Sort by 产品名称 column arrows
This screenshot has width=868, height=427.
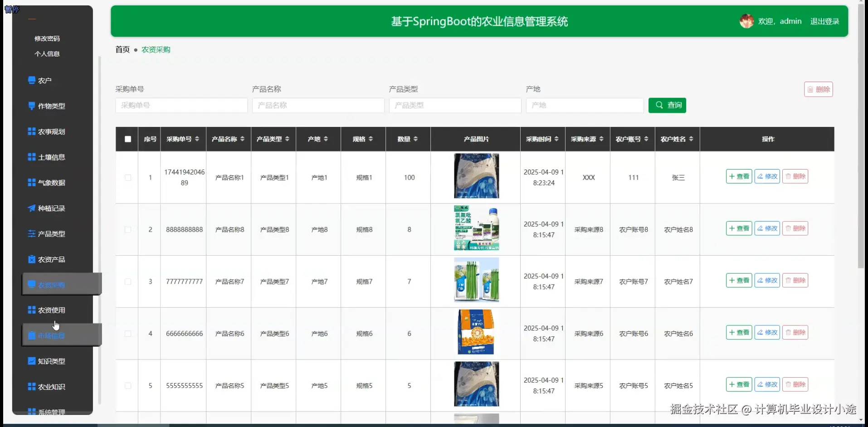pyautogui.click(x=242, y=139)
